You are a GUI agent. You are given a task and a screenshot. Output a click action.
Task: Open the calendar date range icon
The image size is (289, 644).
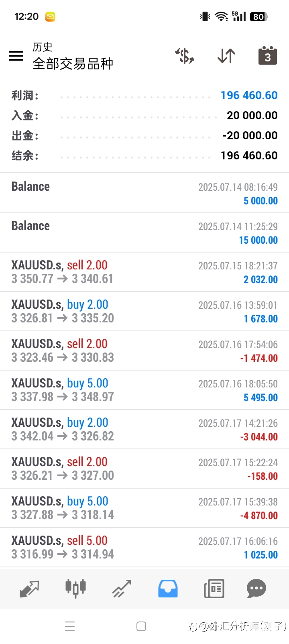click(268, 55)
